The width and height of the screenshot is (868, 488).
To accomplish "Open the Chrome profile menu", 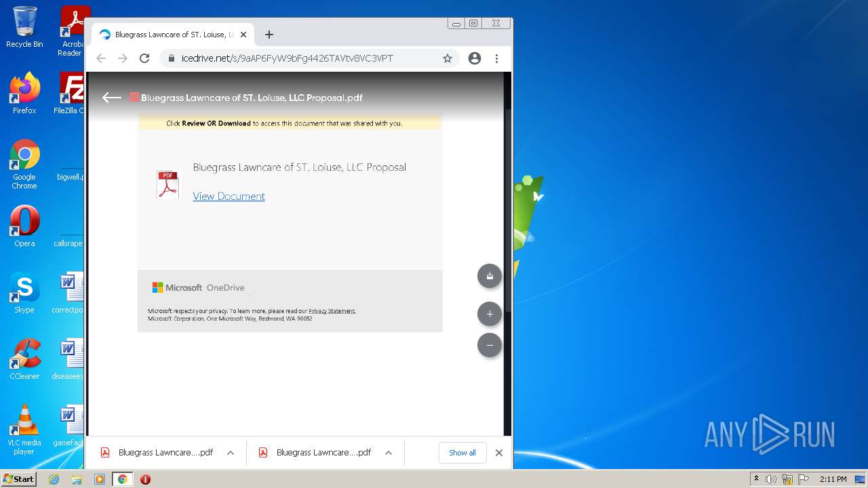I will [x=475, y=58].
